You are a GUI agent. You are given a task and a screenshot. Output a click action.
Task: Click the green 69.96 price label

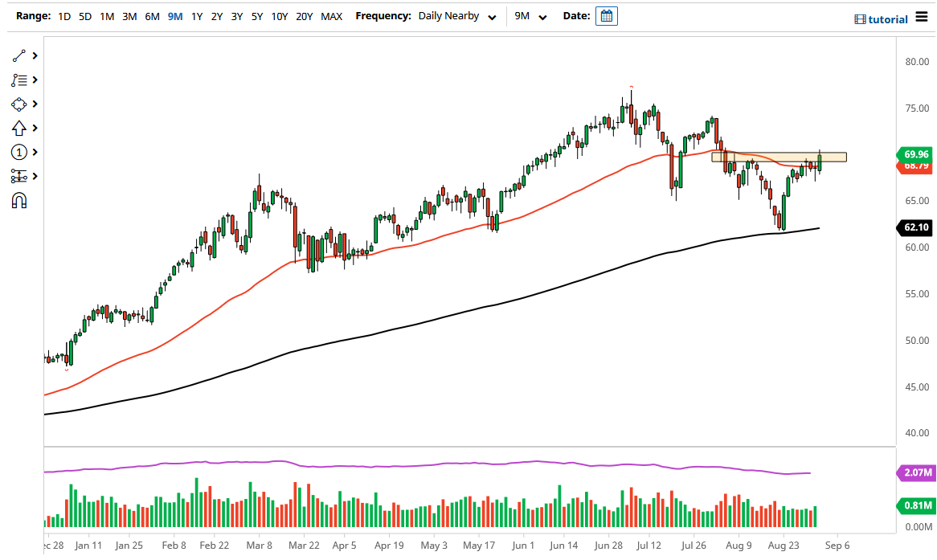(915, 154)
